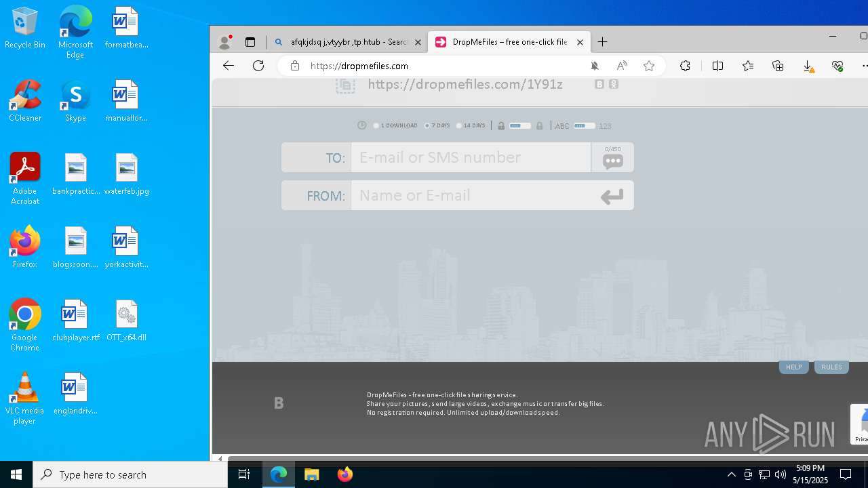Click the ABC label
868x488 pixels.
pos(562,126)
